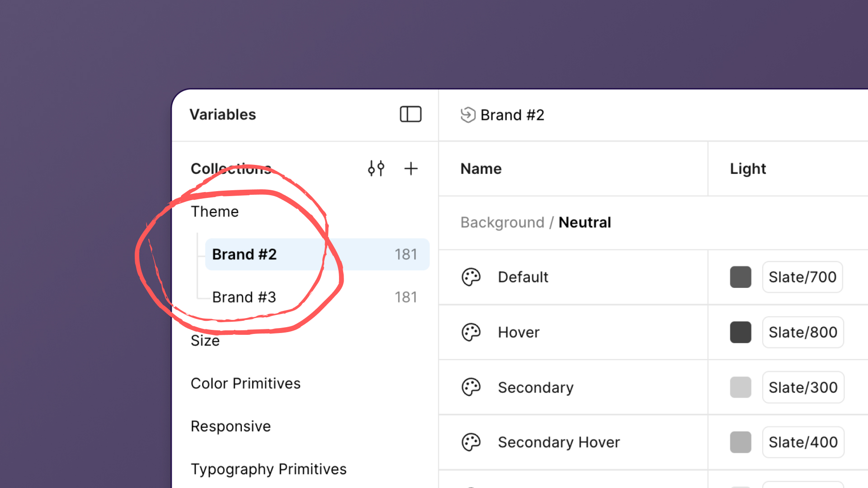868x488 pixels.
Task: Open collection settings sliders icon
Action: 376,169
